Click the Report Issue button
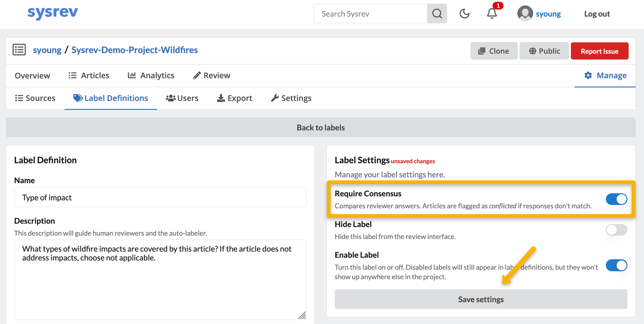Viewport: 644px width, 324px height. coord(599,51)
